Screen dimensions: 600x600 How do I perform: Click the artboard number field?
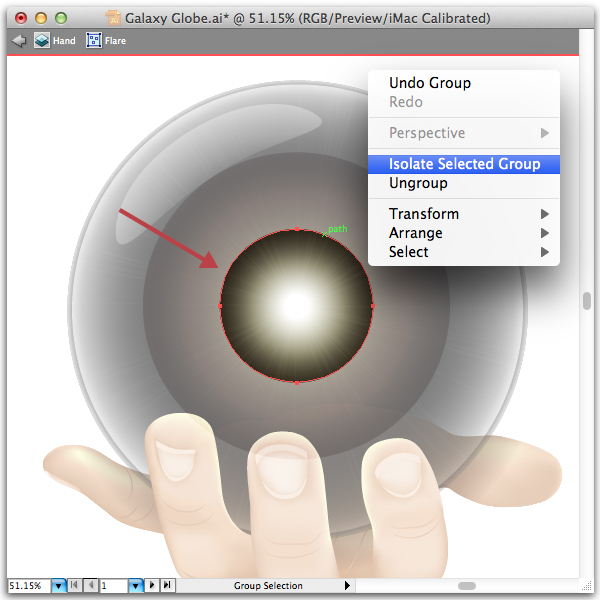[113, 585]
